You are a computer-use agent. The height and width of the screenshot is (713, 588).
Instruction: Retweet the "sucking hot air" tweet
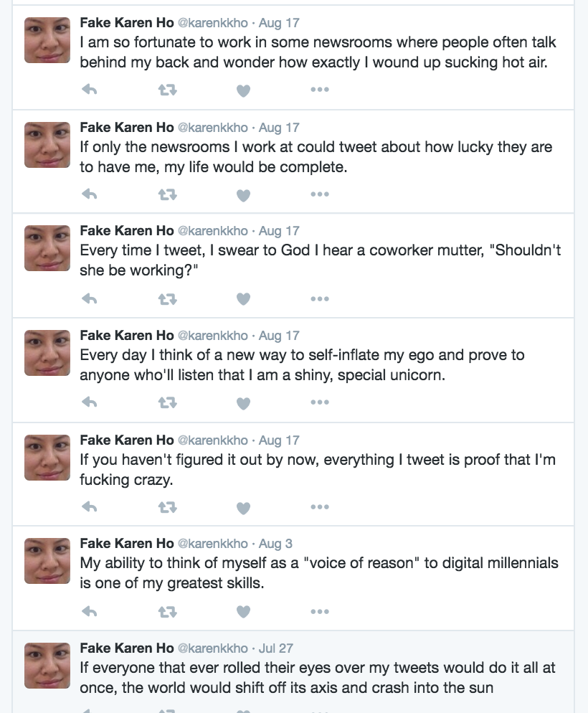pyautogui.click(x=167, y=90)
